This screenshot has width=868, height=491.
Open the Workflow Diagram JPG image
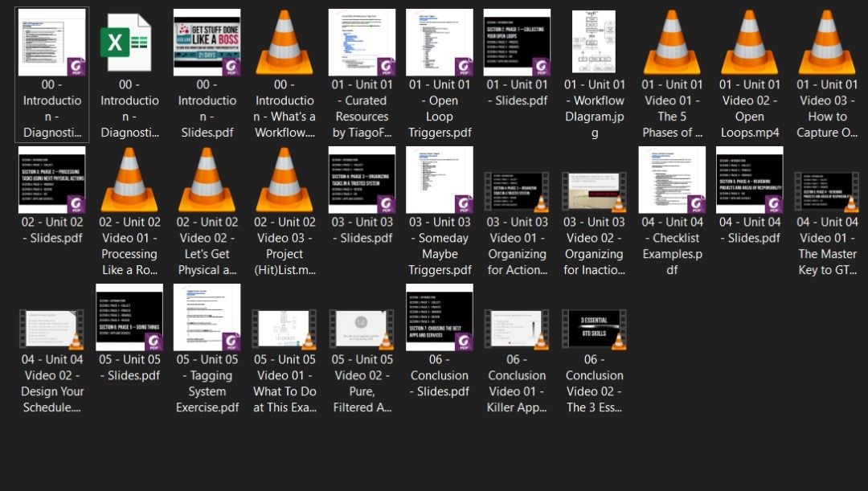click(x=594, y=40)
